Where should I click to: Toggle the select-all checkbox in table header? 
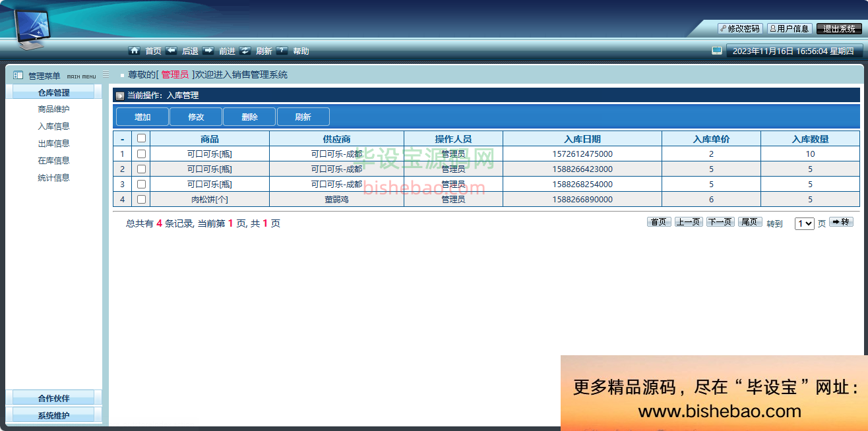[141, 138]
